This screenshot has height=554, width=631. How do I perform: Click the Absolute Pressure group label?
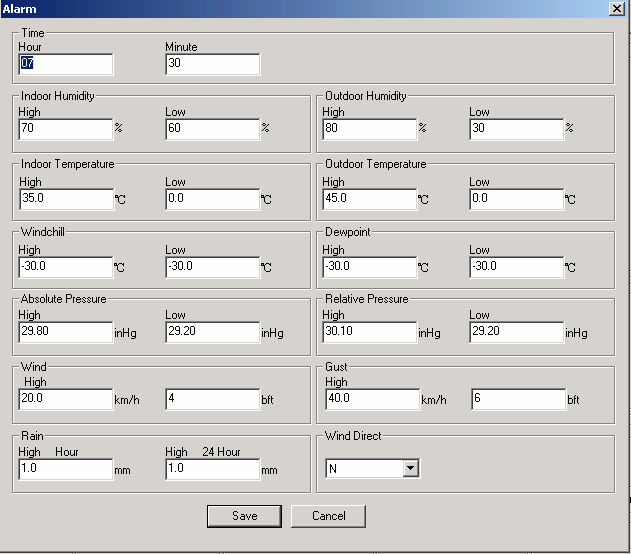[x=64, y=299]
